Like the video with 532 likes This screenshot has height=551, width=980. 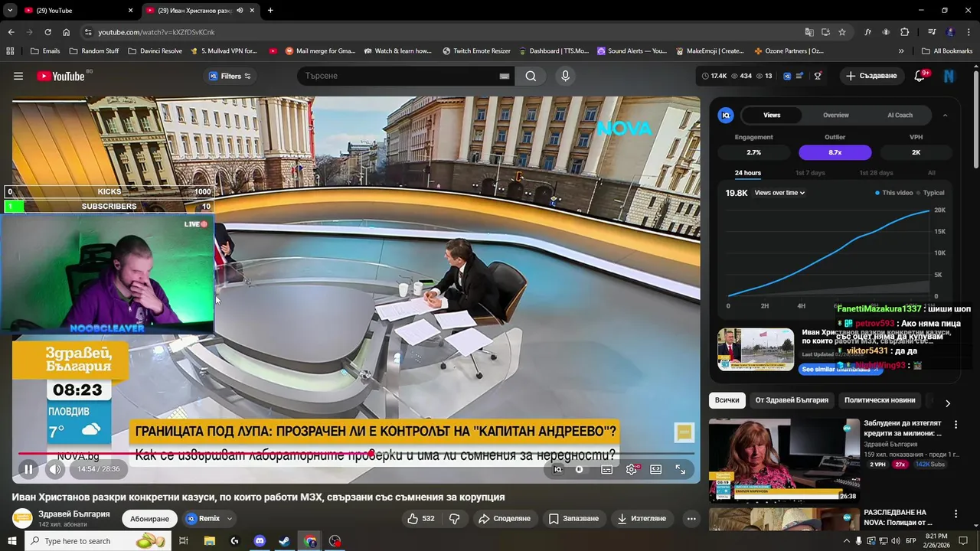pyautogui.click(x=421, y=518)
